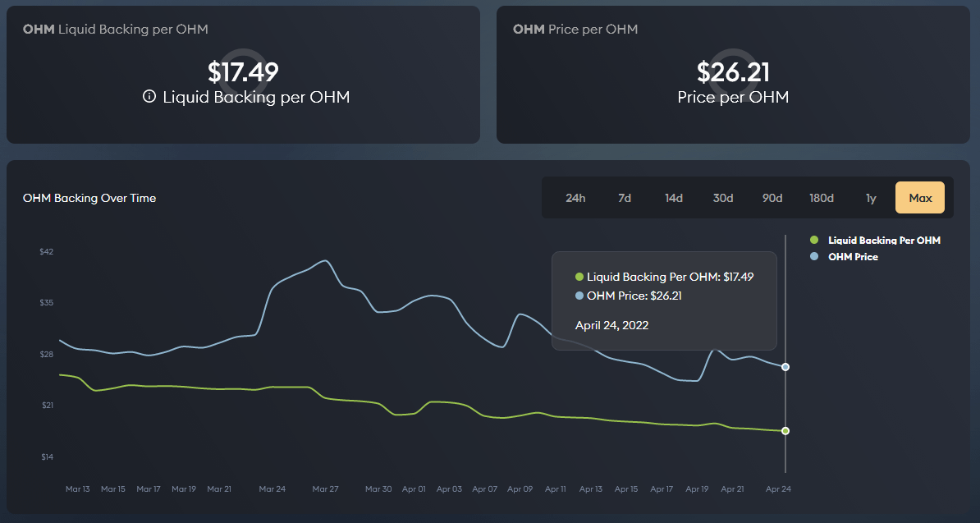This screenshot has width=980, height=523.
Task: Choose the 14d time range
Action: coord(674,198)
